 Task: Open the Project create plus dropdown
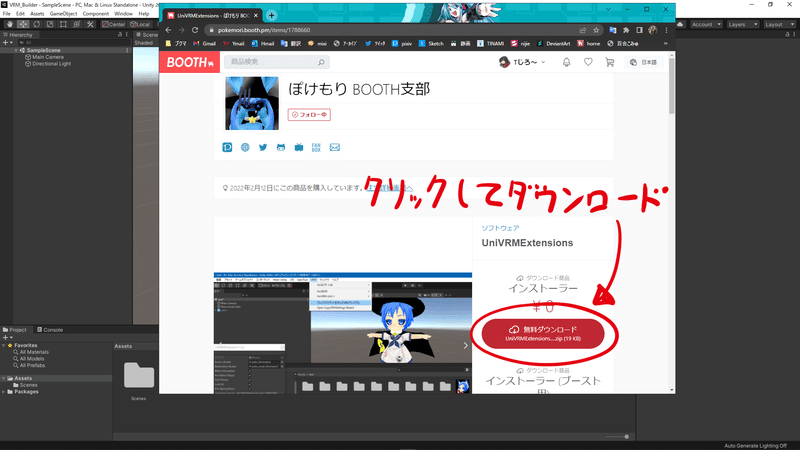pyautogui.click(x=8, y=338)
